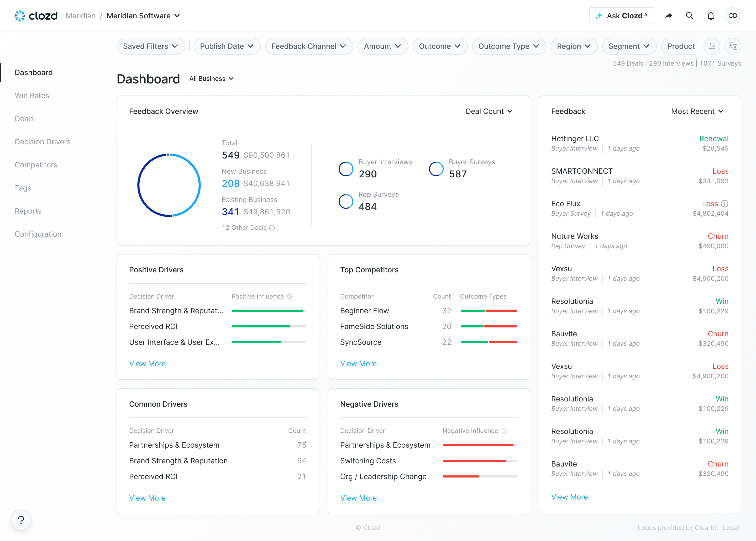Open the help question mark button
Screen dimensions: 756x541
click(21, 520)
